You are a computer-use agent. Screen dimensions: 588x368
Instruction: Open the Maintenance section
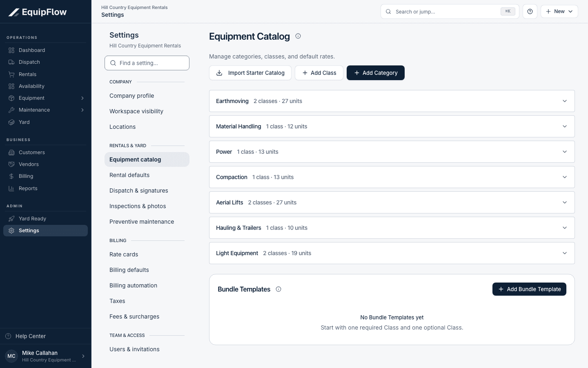pos(45,110)
